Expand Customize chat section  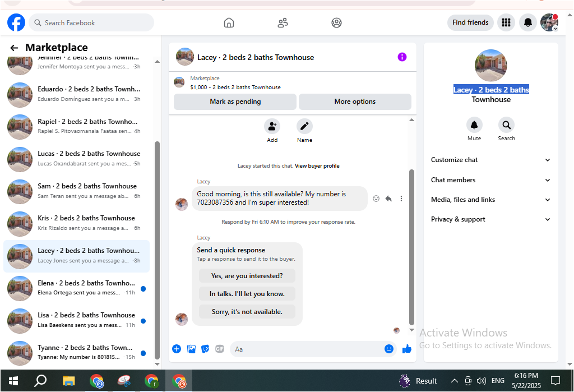tap(490, 160)
